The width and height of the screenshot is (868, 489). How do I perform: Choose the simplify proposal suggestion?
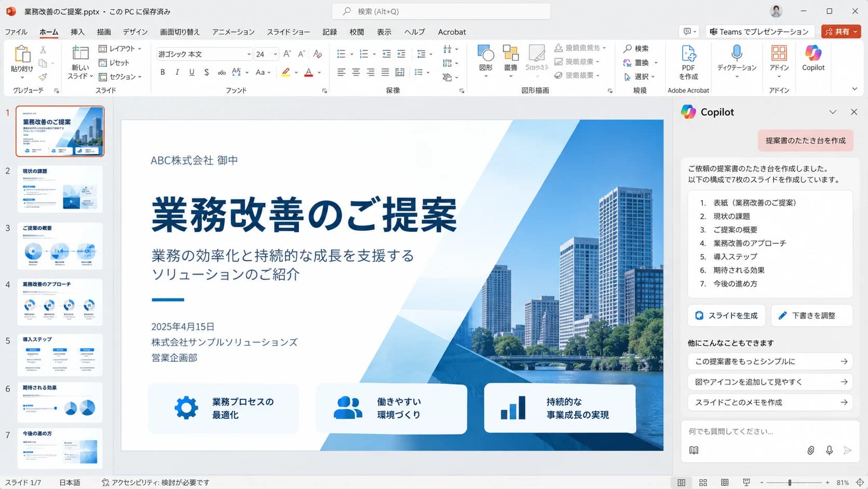tap(770, 361)
